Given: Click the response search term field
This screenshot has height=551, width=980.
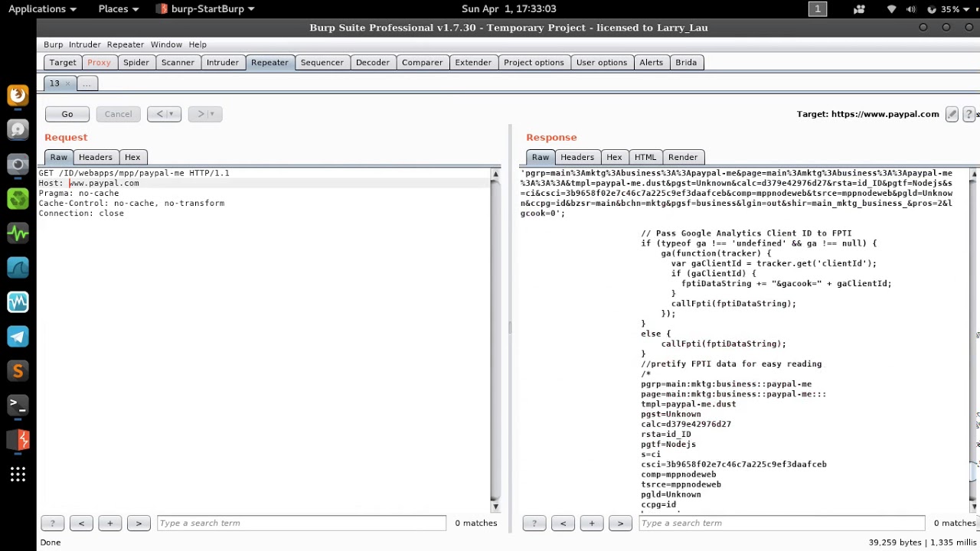Looking at the screenshot, I should (782, 523).
